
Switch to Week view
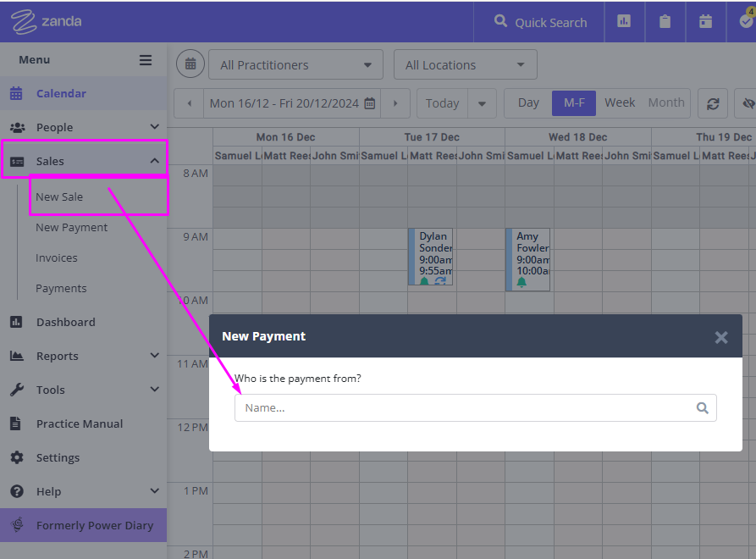tap(620, 102)
